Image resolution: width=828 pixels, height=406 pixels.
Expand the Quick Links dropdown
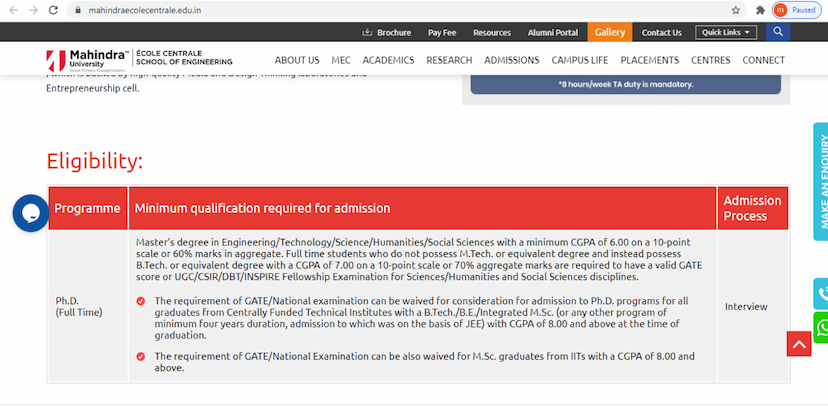tap(726, 32)
